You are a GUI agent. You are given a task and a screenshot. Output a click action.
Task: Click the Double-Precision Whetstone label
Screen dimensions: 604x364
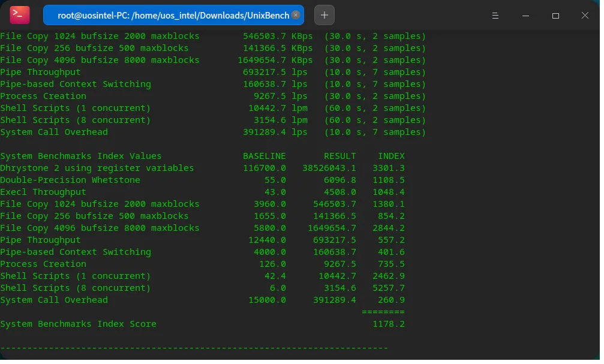pos(70,180)
